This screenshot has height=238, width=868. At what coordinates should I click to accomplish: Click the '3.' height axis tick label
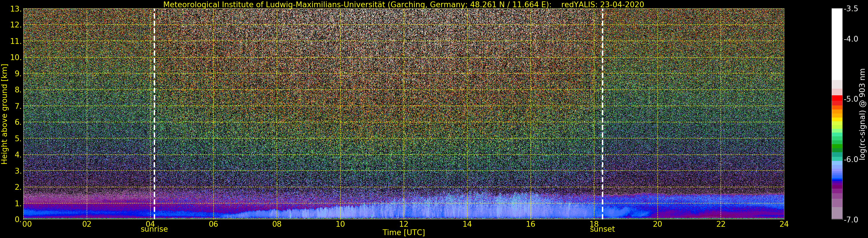(x=18, y=171)
